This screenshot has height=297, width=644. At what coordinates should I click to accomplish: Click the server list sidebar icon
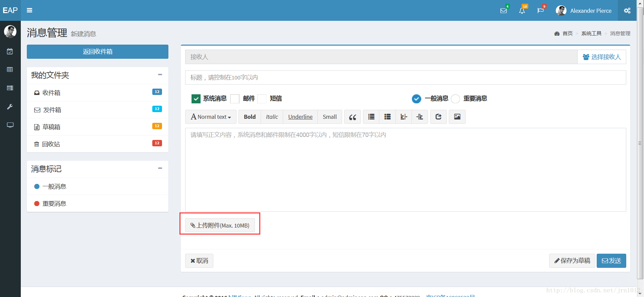[x=10, y=88]
